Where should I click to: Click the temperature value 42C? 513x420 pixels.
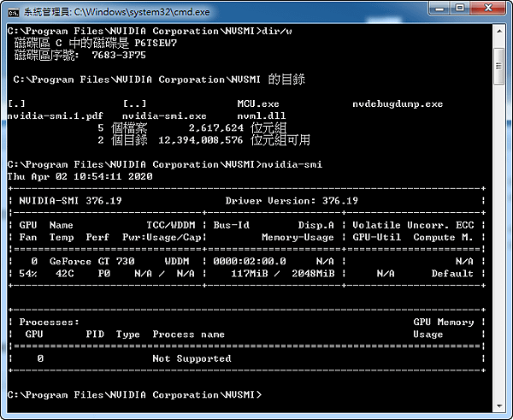pyautogui.click(x=65, y=274)
